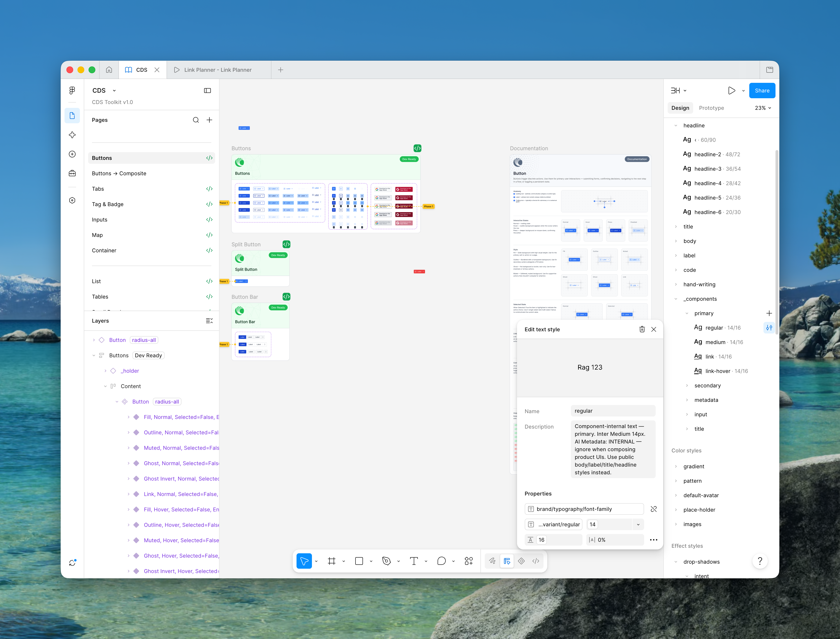Detach the font-family variable icon
Image resolution: width=840 pixels, height=639 pixels.
click(x=654, y=509)
